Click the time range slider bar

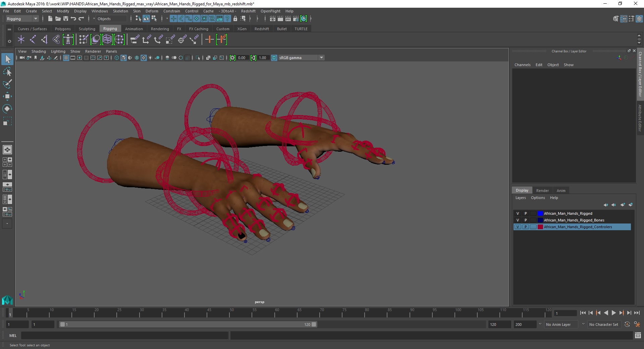188,324
